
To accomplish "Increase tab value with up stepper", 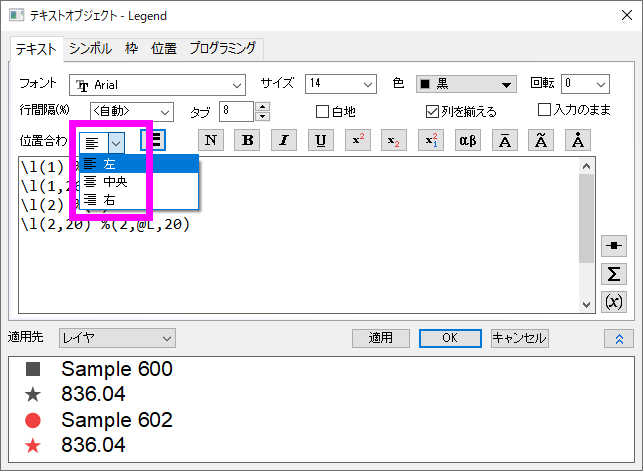I will tap(262, 107).
